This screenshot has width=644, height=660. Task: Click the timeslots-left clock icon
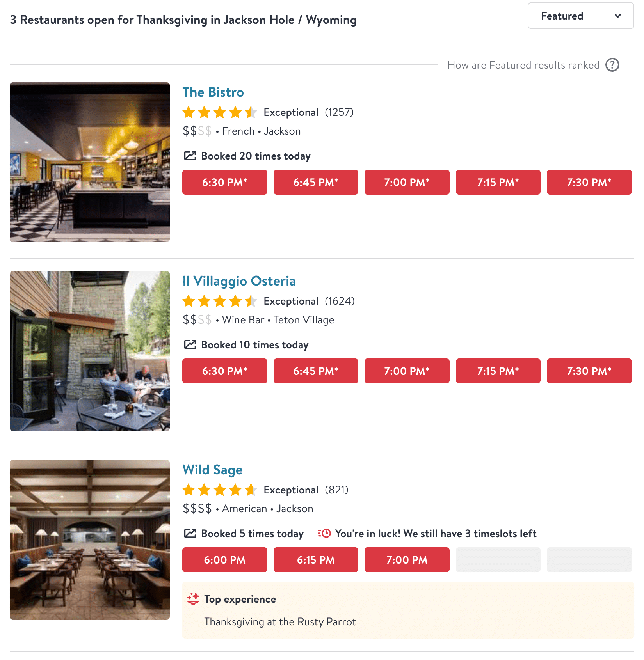pyautogui.click(x=324, y=533)
